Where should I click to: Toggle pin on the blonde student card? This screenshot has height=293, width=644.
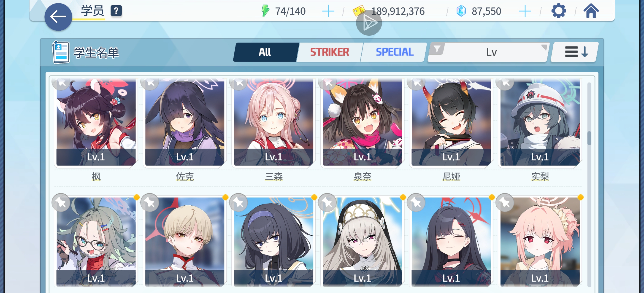(150, 202)
